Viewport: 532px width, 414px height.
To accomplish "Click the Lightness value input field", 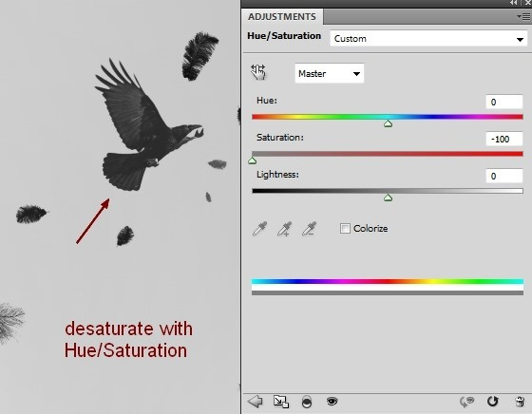I will click(x=504, y=176).
